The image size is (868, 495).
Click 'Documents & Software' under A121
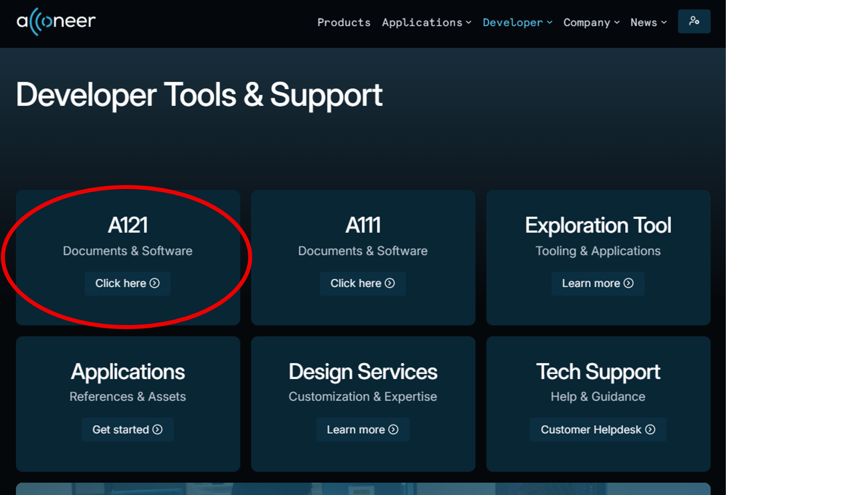(127, 251)
